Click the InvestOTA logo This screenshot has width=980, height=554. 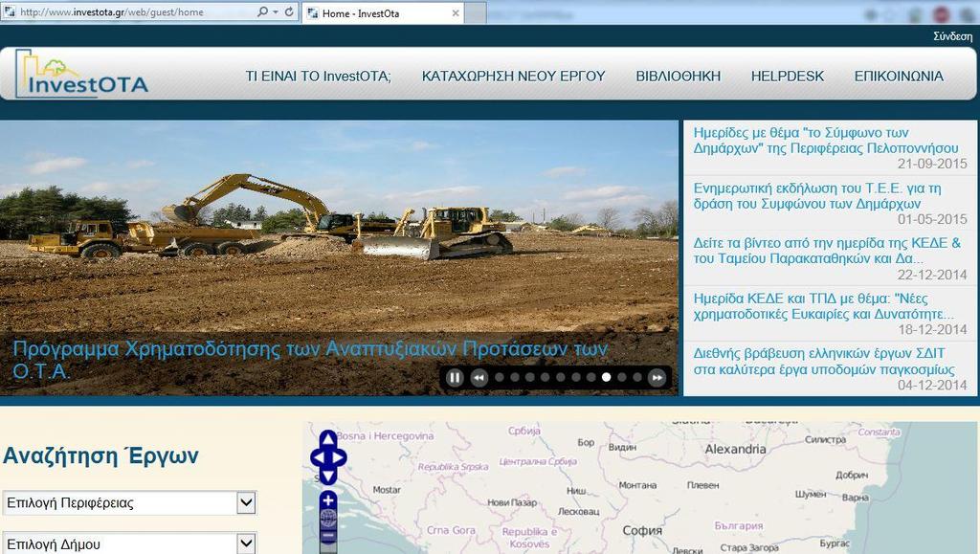point(82,74)
